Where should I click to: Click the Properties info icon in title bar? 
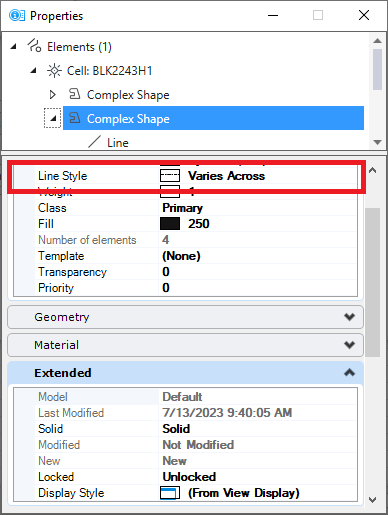17,15
